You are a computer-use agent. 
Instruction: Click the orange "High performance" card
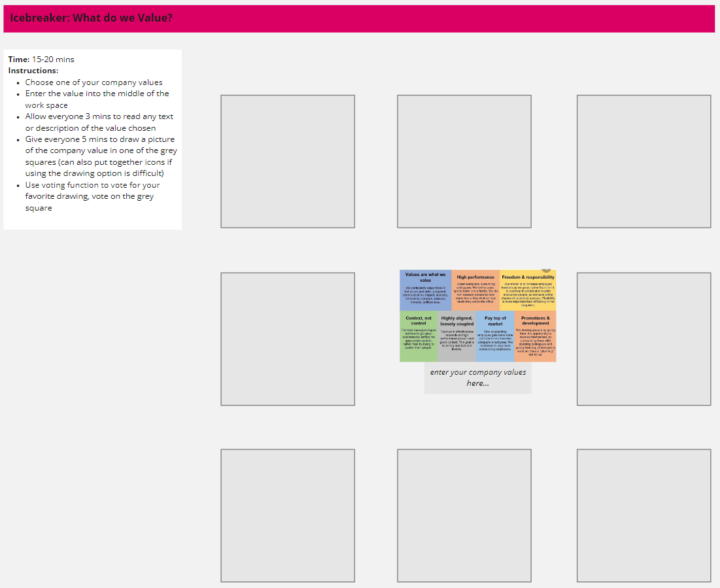point(475,290)
